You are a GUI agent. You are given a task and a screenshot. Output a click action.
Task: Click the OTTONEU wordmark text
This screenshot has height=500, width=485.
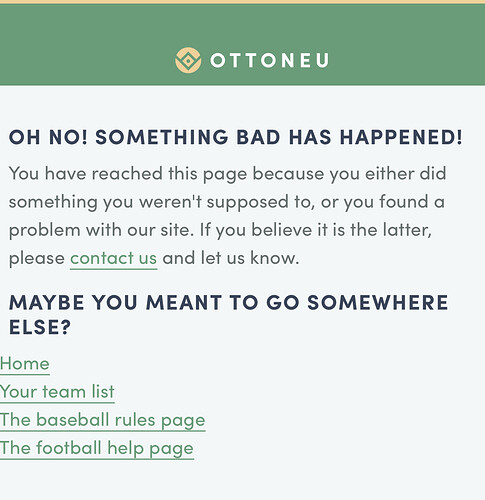270,60
